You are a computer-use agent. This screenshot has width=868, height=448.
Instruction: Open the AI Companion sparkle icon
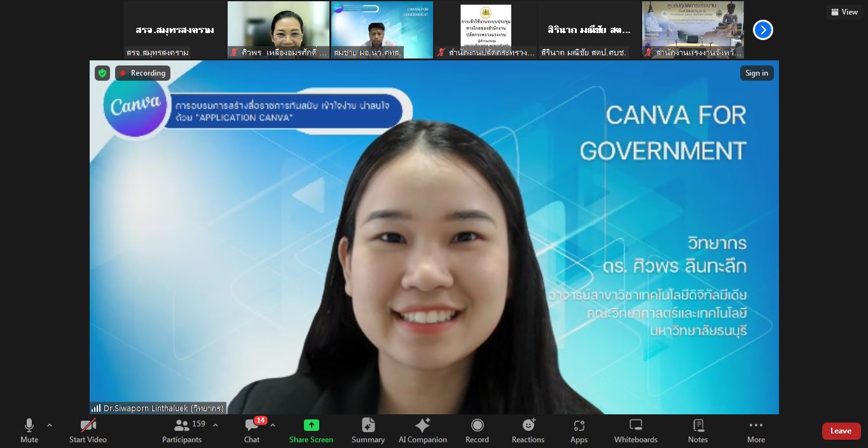point(422,425)
